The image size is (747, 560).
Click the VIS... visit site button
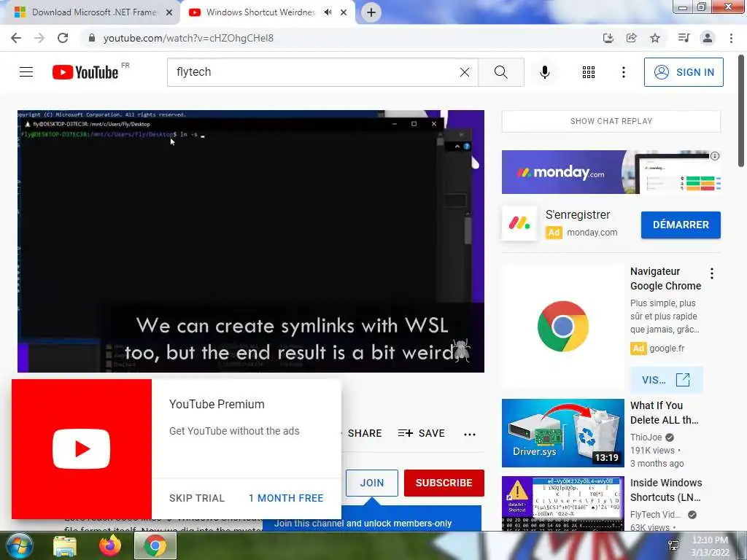666,380
